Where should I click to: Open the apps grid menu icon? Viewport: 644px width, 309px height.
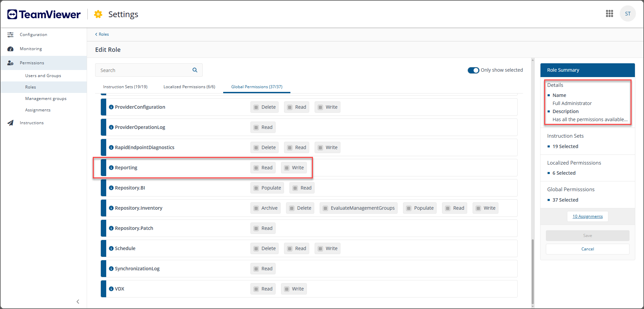(609, 14)
